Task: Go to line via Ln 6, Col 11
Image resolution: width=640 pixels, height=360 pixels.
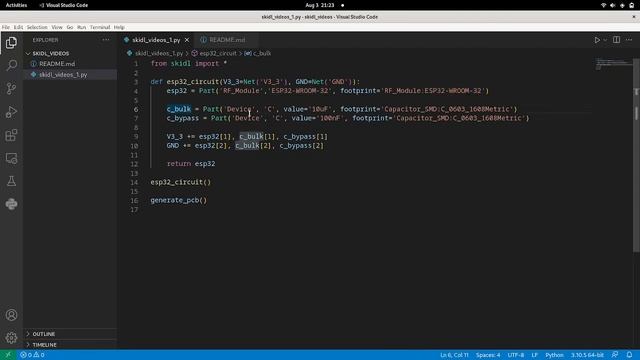Action: coord(454,355)
